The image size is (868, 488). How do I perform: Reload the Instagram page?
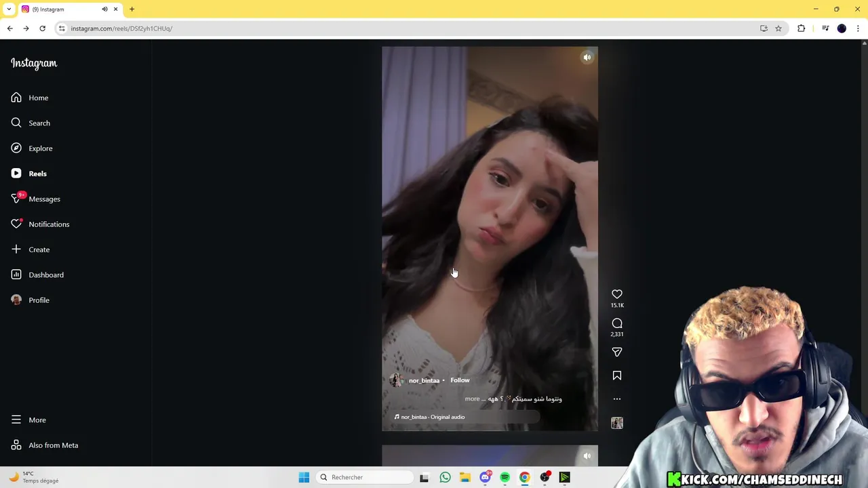(42, 28)
